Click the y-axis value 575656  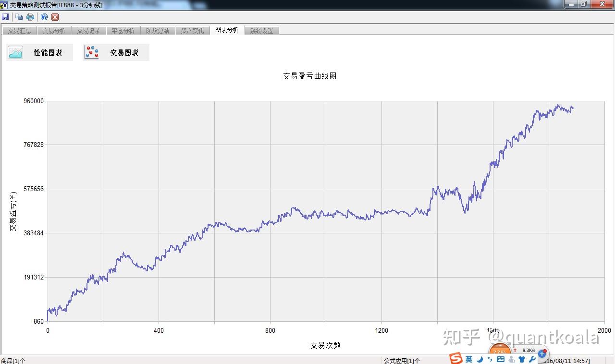click(33, 189)
